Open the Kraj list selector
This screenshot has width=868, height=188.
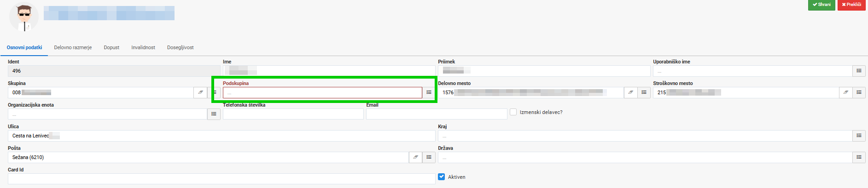tap(859, 136)
